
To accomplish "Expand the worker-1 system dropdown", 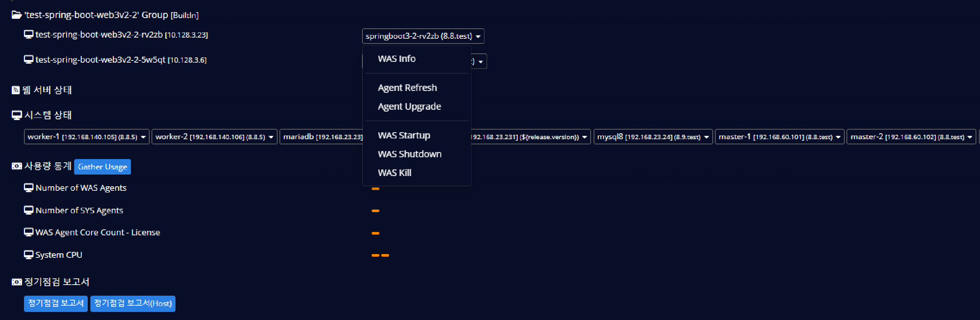I will (86, 137).
